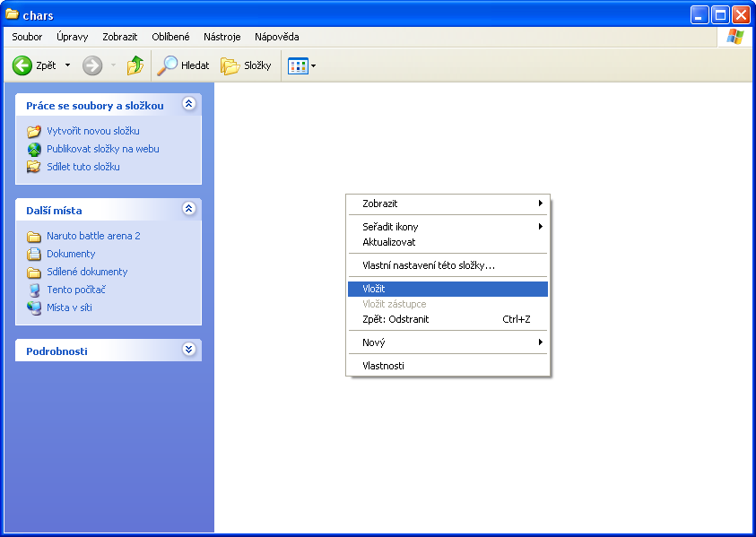Open the Nástroje menu
This screenshot has width=756, height=537.
tap(222, 37)
